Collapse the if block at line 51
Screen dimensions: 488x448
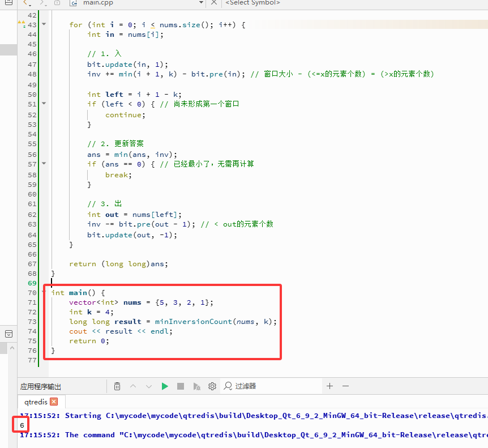point(44,103)
